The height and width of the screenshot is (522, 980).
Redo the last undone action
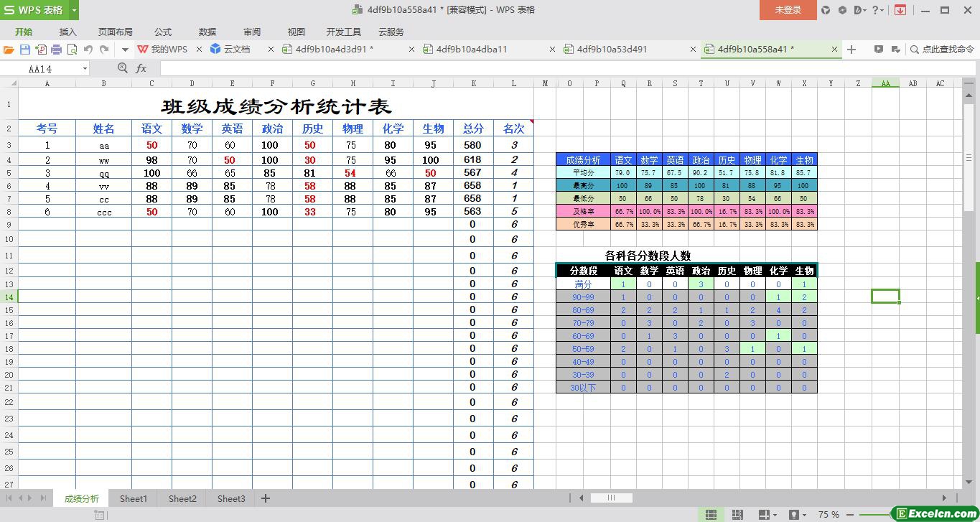104,50
